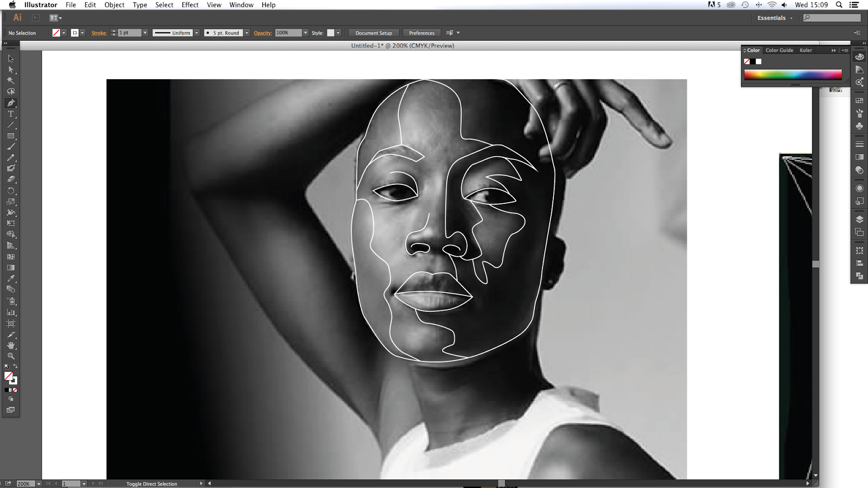The width and height of the screenshot is (868, 488).
Task: Switch to the Kuler tab
Action: 806,50
